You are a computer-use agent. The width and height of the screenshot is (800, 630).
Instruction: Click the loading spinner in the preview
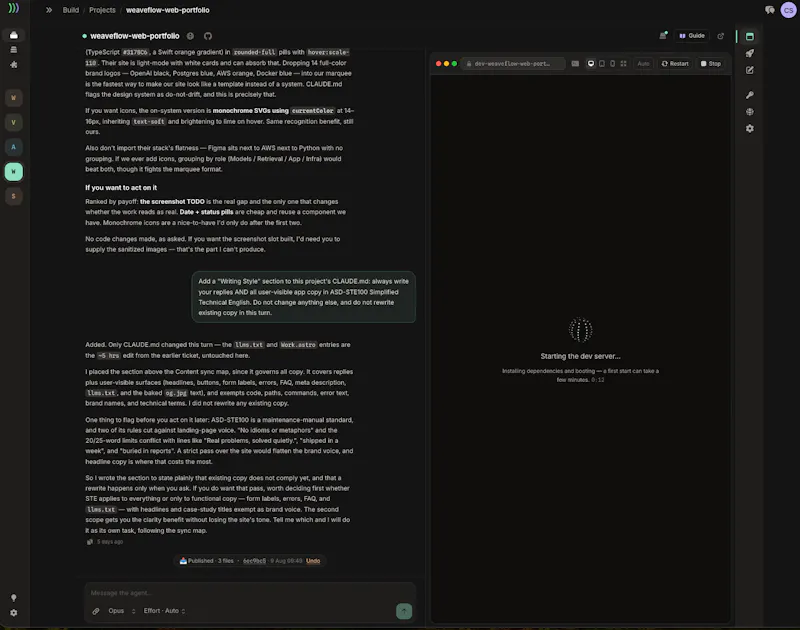pyautogui.click(x=581, y=330)
